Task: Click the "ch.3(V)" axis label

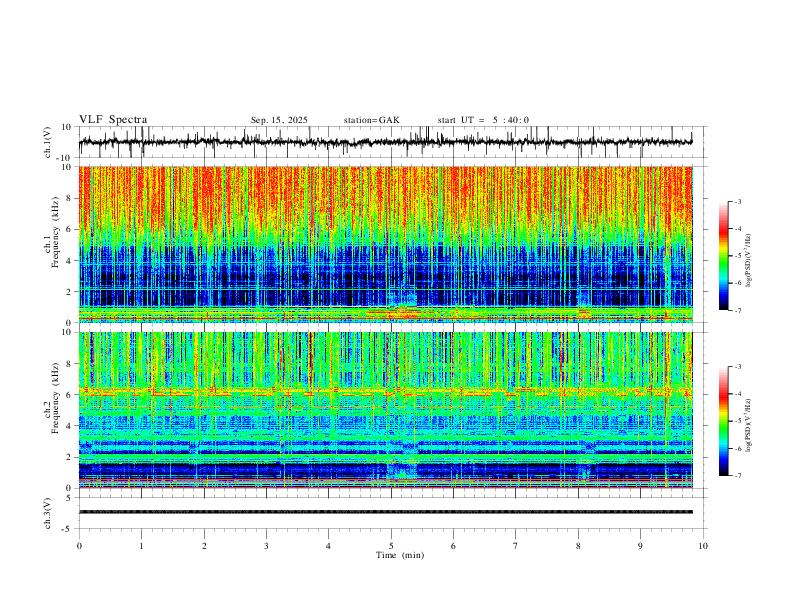Action: coord(48,513)
